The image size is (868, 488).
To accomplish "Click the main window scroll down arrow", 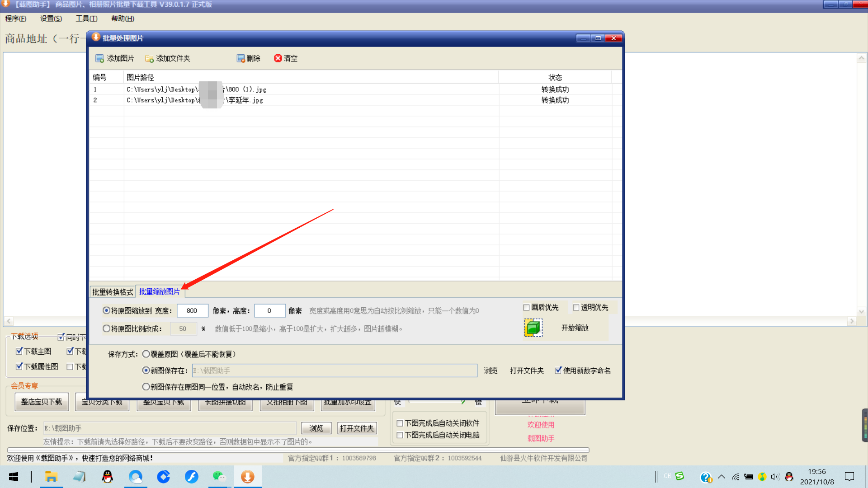I will (x=861, y=311).
